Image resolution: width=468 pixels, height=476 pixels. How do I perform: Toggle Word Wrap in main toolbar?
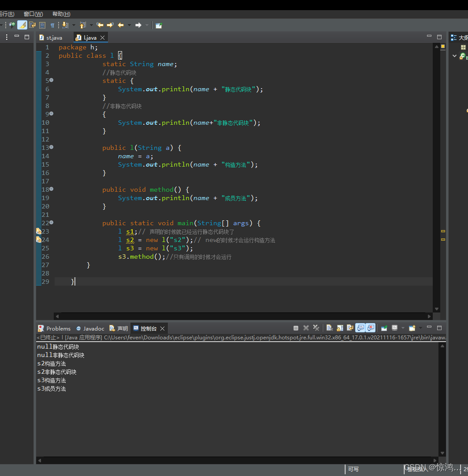32,25
